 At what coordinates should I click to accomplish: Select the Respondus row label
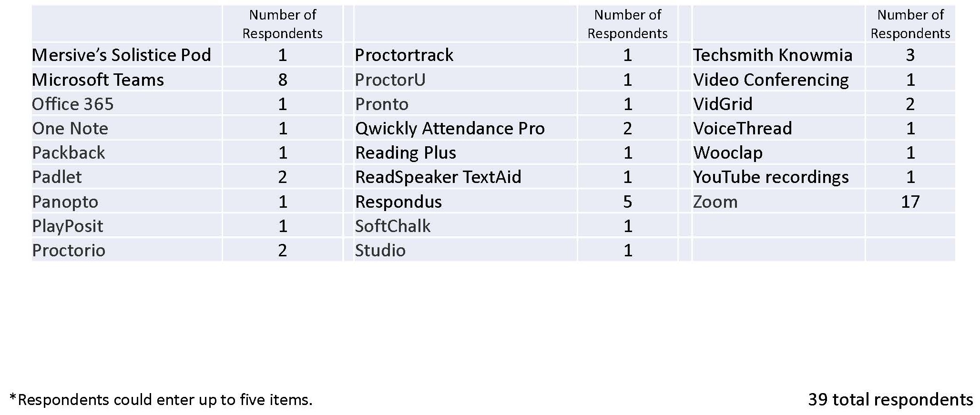click(398, 202)
